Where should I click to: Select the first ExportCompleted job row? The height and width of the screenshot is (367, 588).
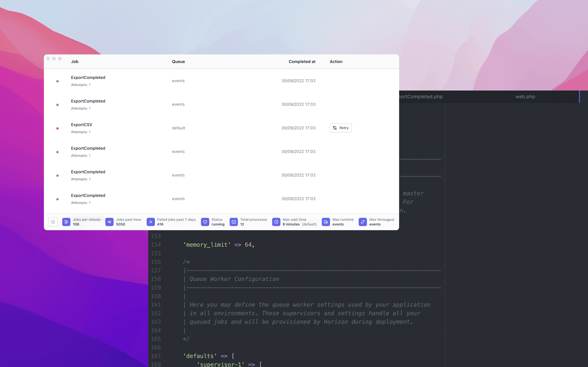88,78
